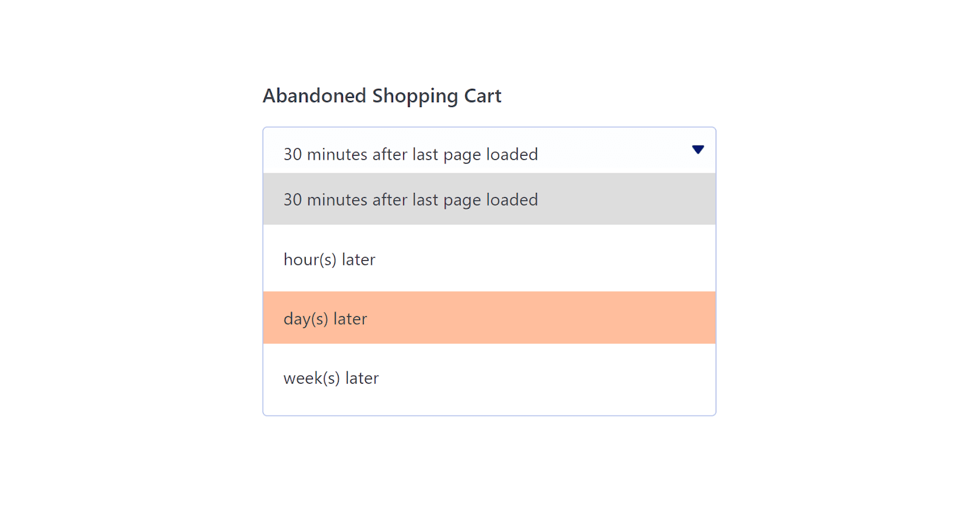The width and height of the screenshot is (980, 522).
Task: Set the timing to hour(s) later
Action: 489,258
